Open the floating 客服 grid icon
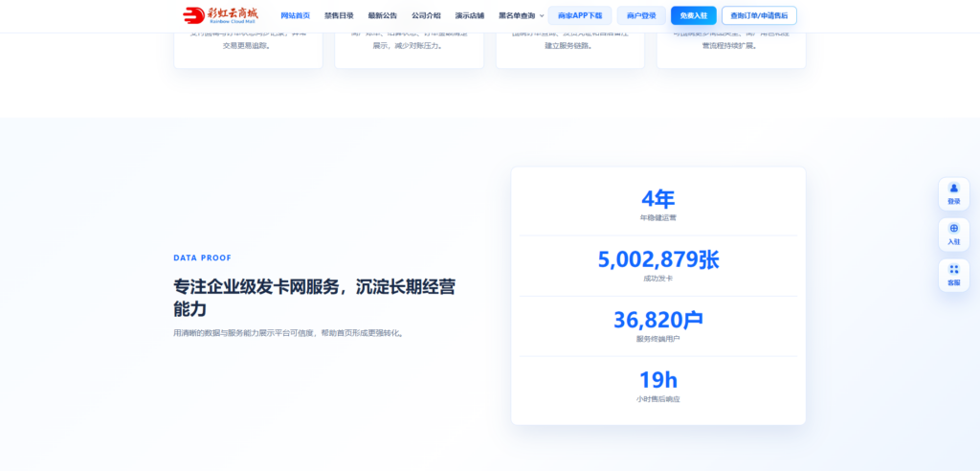The image size is (980, 471). [954, 275]
